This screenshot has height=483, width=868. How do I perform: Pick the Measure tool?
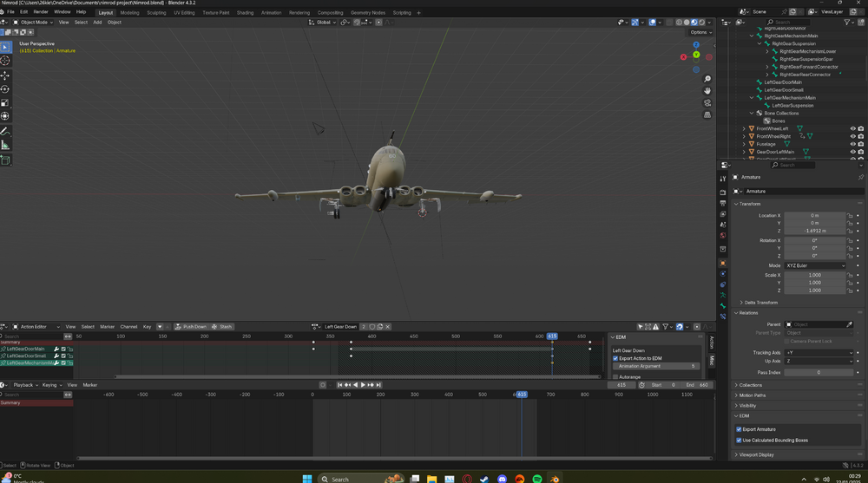pos(5,145)
